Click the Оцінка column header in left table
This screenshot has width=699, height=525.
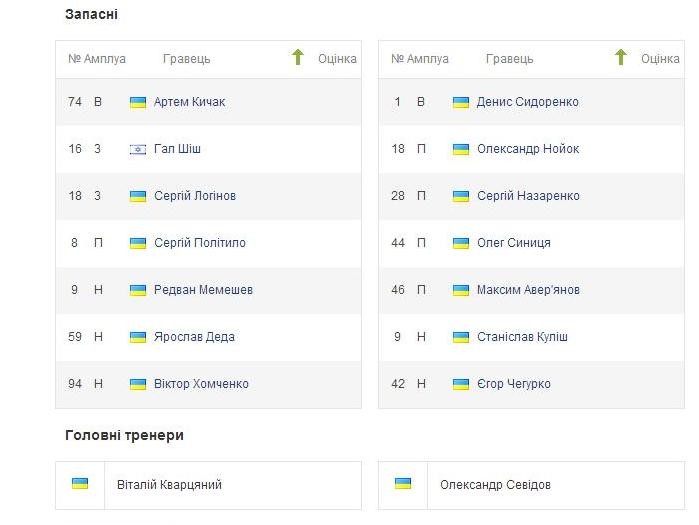(337, 59)
